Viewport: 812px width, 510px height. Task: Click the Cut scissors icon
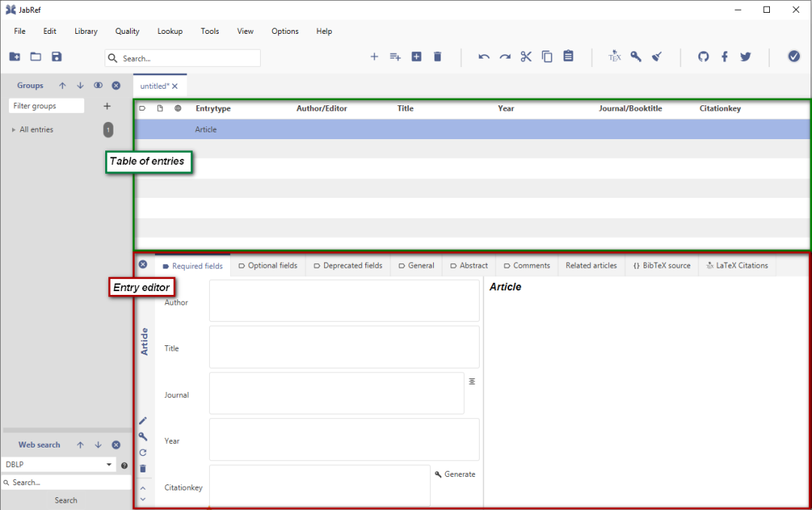tap(526, 56)
